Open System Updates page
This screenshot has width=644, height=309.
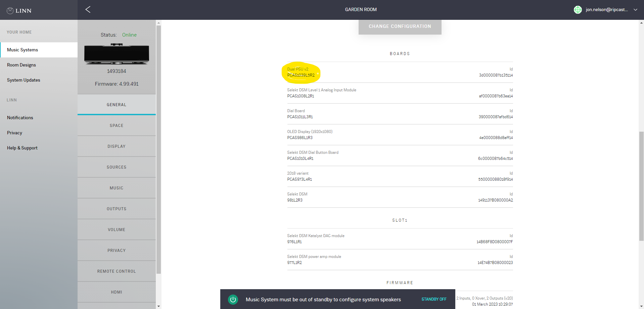pos(24,80)
